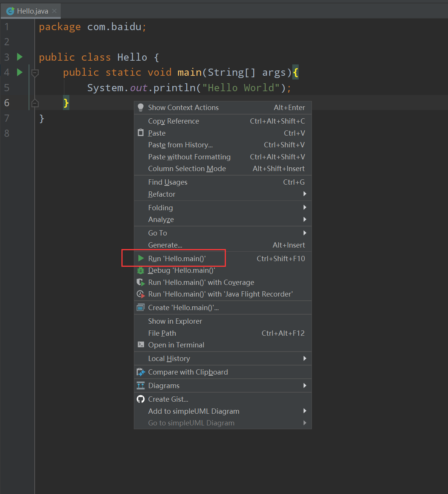Open the Diagrams menu entry
448x494 pixels.
point(222,385)
